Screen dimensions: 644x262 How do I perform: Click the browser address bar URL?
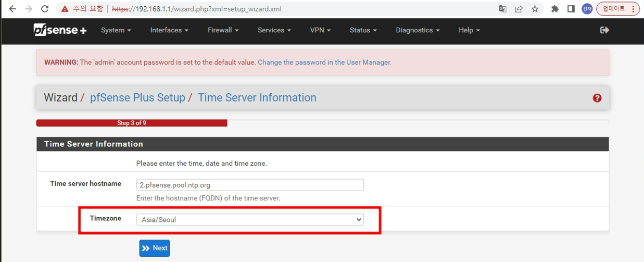197,9
